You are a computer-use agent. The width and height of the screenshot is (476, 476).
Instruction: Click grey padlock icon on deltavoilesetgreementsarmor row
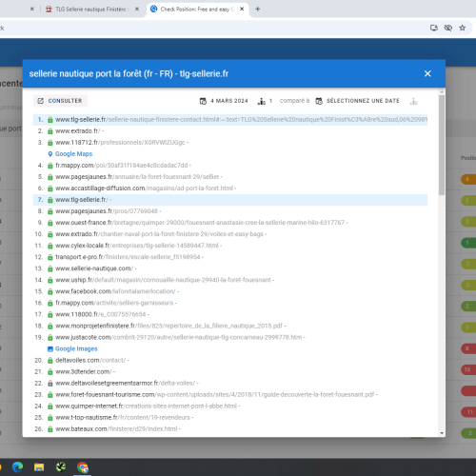pyautogui.click(x=50, y=384)
